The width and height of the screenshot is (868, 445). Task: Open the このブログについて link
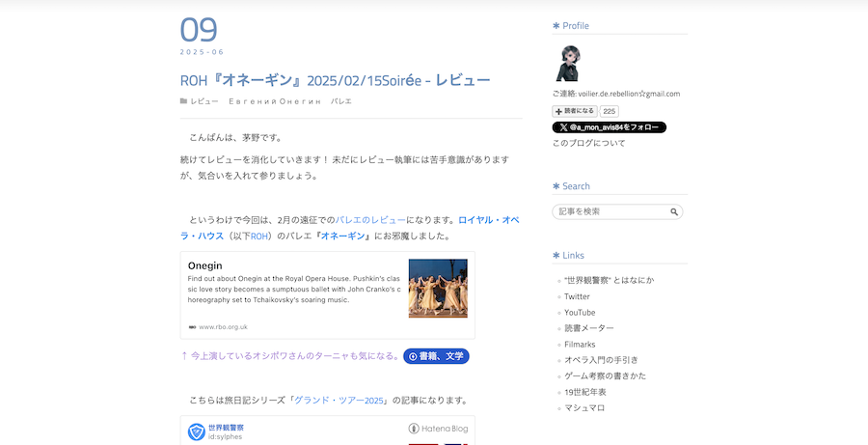click(x=588, y=143)
